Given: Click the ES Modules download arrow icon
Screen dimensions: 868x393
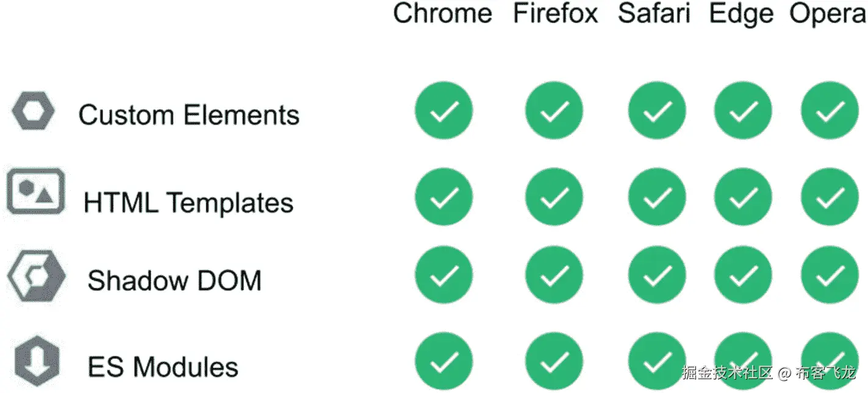Looking at the screenshot, I should (x=37, y=360).
